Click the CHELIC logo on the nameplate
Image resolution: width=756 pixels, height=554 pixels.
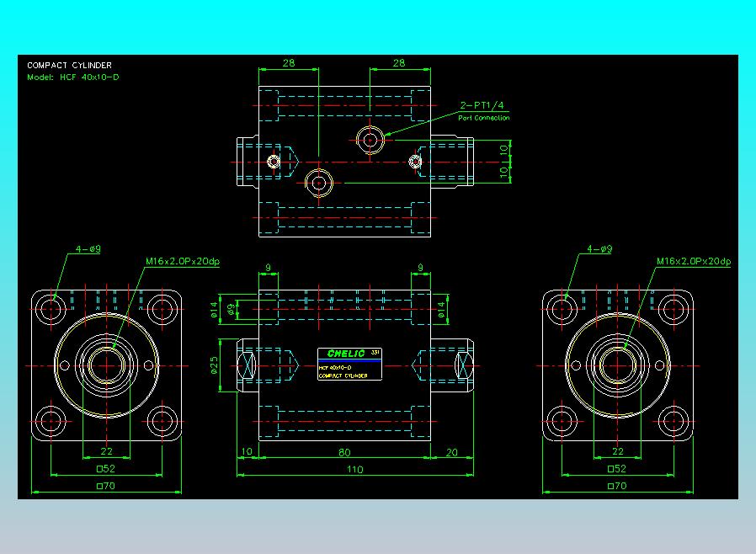(x=346, y=354)
